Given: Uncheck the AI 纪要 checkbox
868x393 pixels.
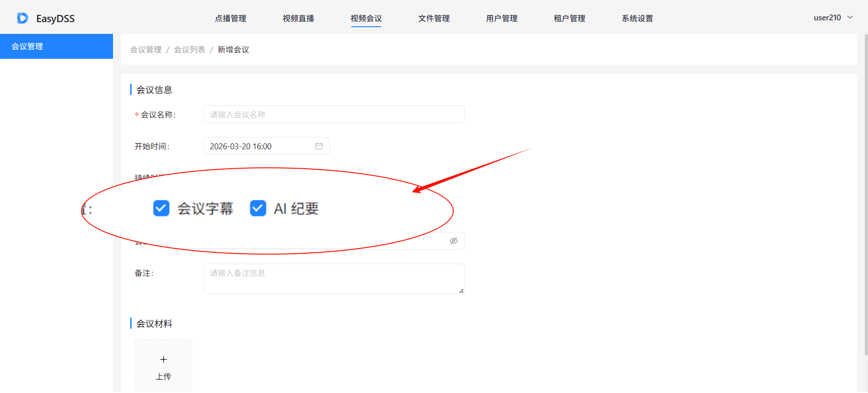Looking at the screenshot, I should pyautogui.click(x=258, y=208).
